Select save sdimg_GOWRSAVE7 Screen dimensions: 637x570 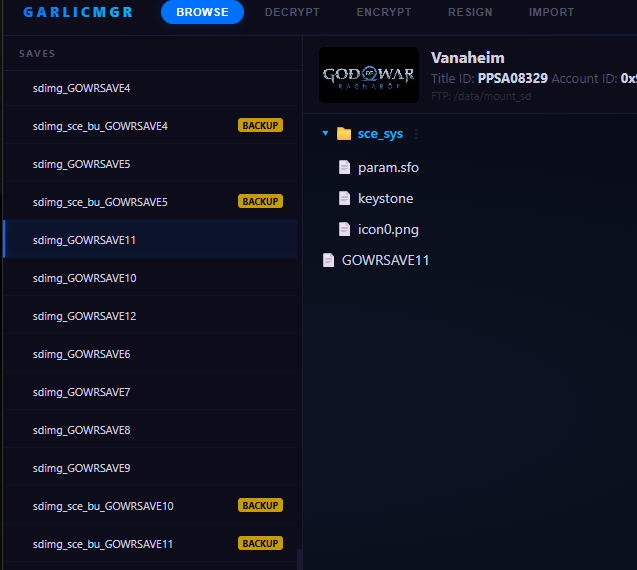point(150,392)
